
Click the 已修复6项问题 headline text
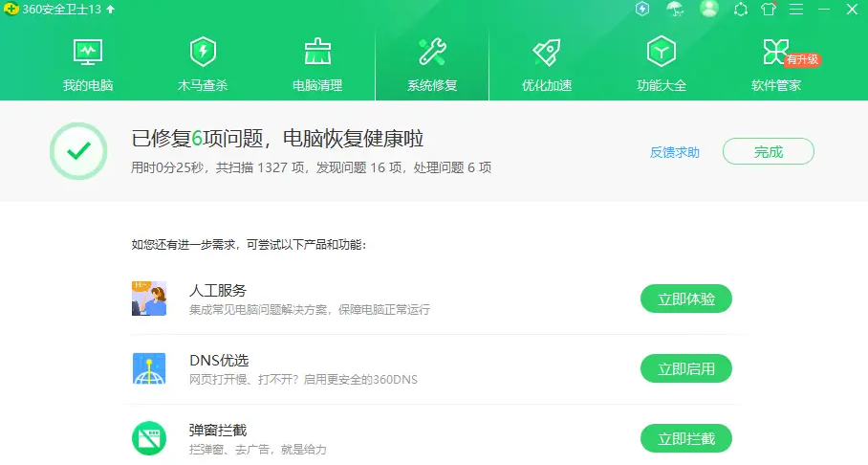(277, 139)
